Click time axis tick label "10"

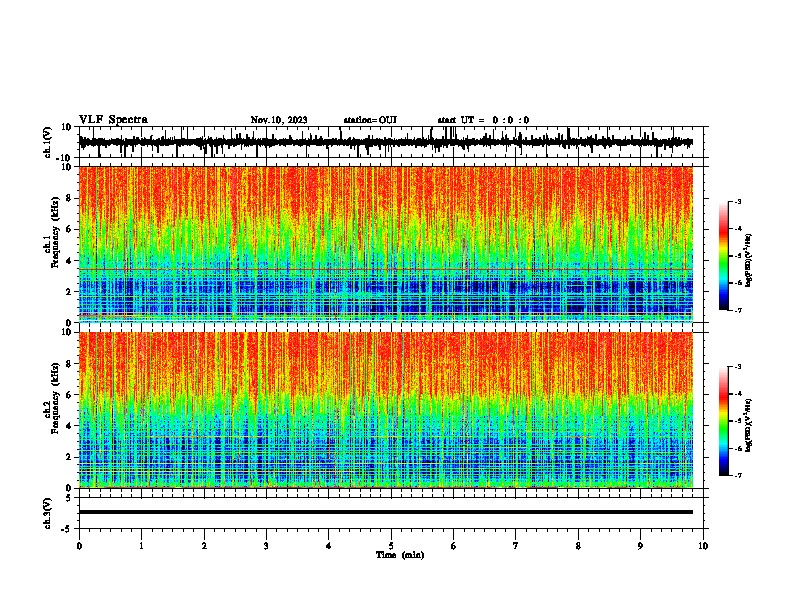pyautogui.click(x=703, y=546)
